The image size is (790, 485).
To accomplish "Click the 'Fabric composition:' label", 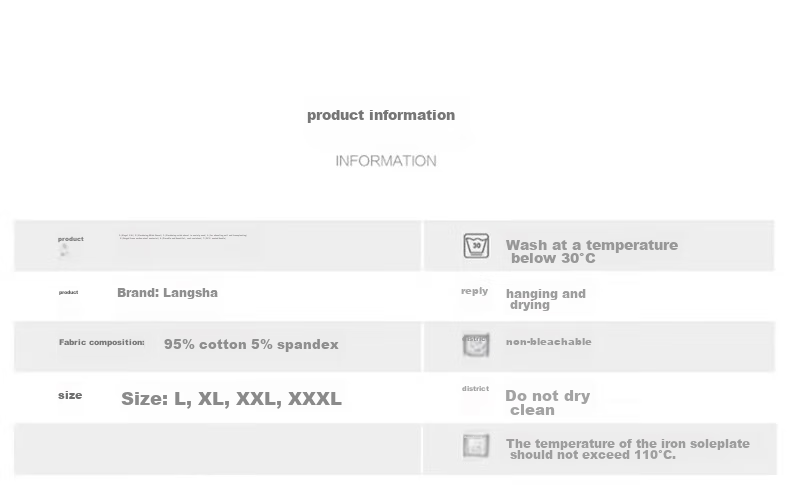I will click(102, 343).
